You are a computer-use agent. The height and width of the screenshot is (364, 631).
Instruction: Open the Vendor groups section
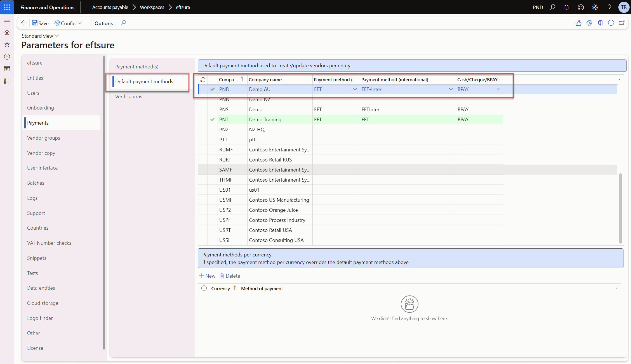44,138
